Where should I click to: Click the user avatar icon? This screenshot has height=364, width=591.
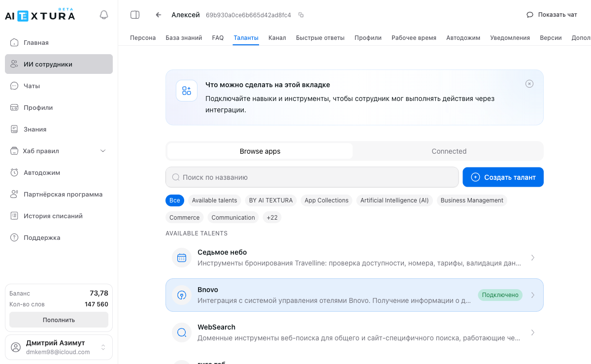tap(16, 347)
